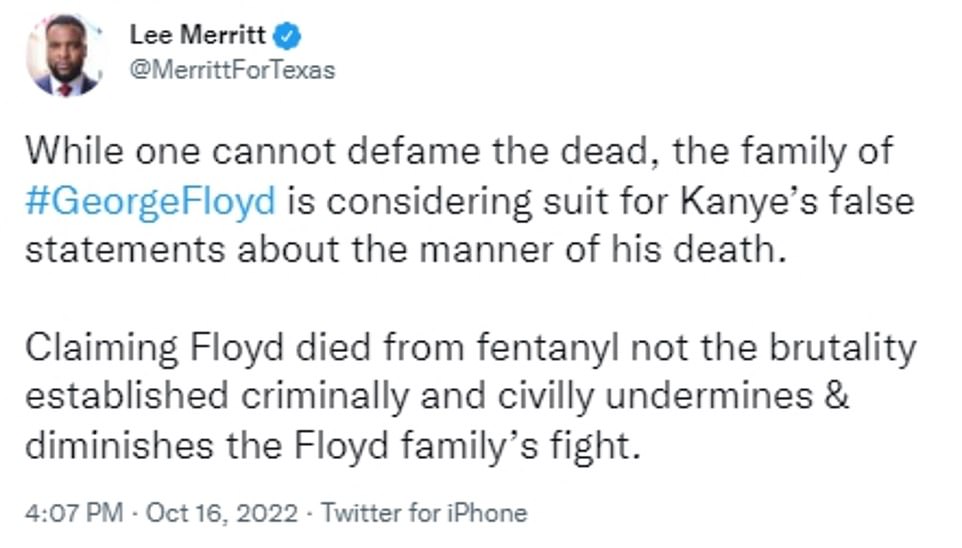Click the final line "diminishes the Floyd family's fight"
Image resolution: width=962 pixels, height=548 pixels.
point(330,442)
